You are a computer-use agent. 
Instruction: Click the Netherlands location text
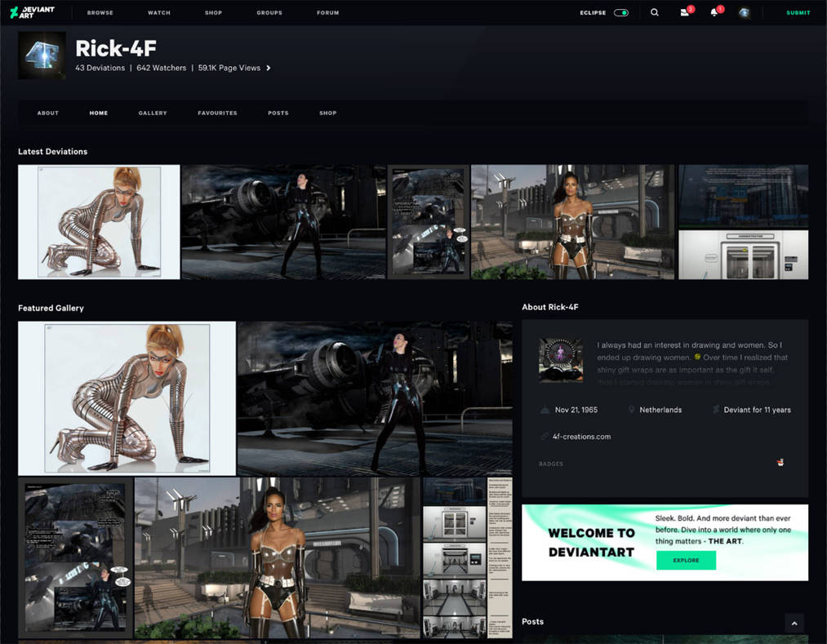(x=660, y=410)
